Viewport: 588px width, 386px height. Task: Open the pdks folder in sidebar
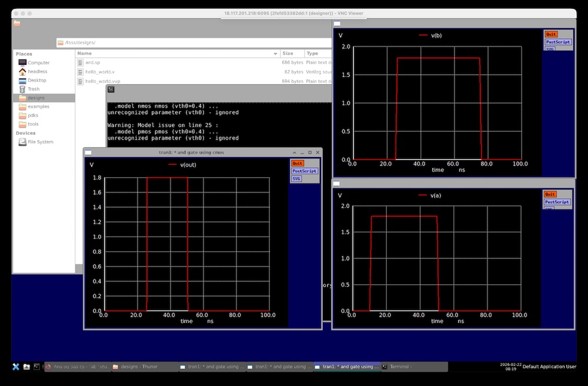coord(33,115)
